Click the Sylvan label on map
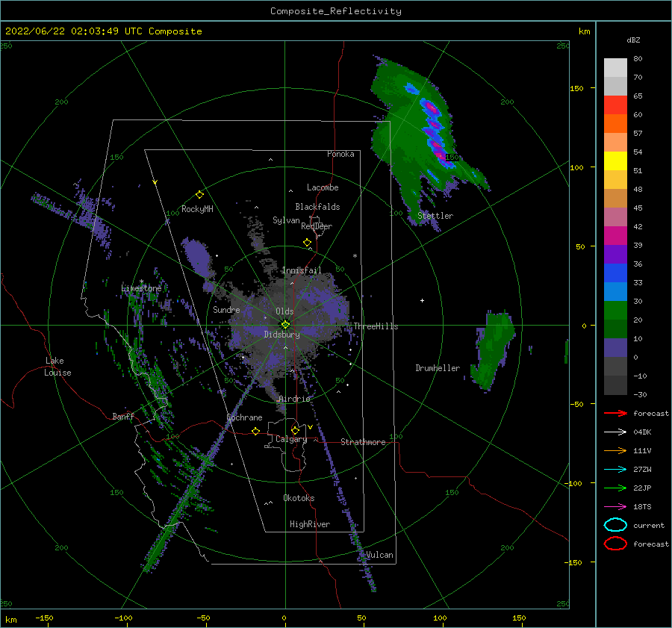 (x=286, y=220)
